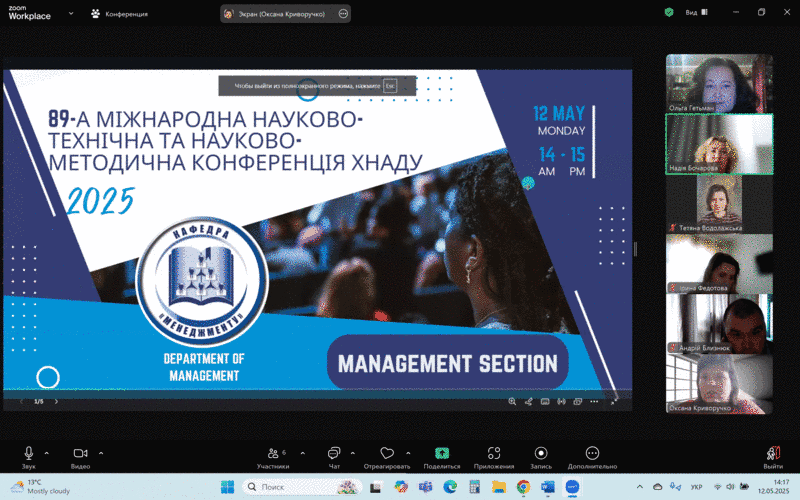Open the black Task View taskbar icon
Image resolution: width=800 pixels, height=500 pixels.
pyautogui.click(x=376, y=487)
